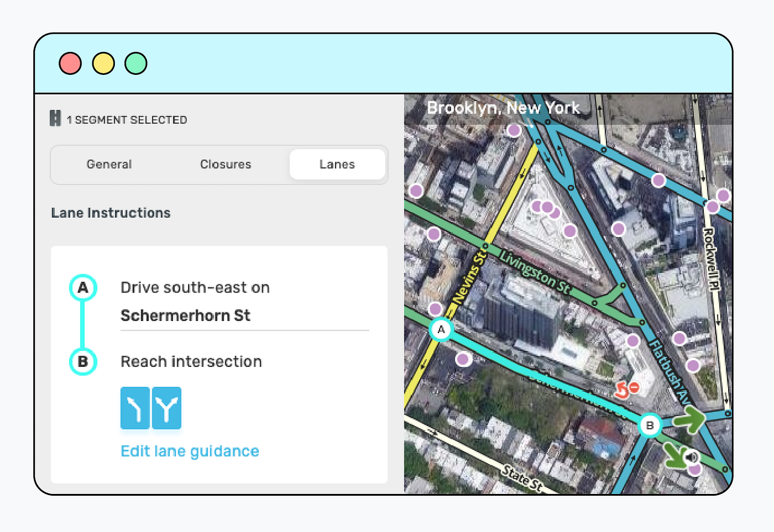The image size is (774, 532).
Task: Select the restricted U-turn icon near Flatbush Av
Action: (x=625, y=389)
